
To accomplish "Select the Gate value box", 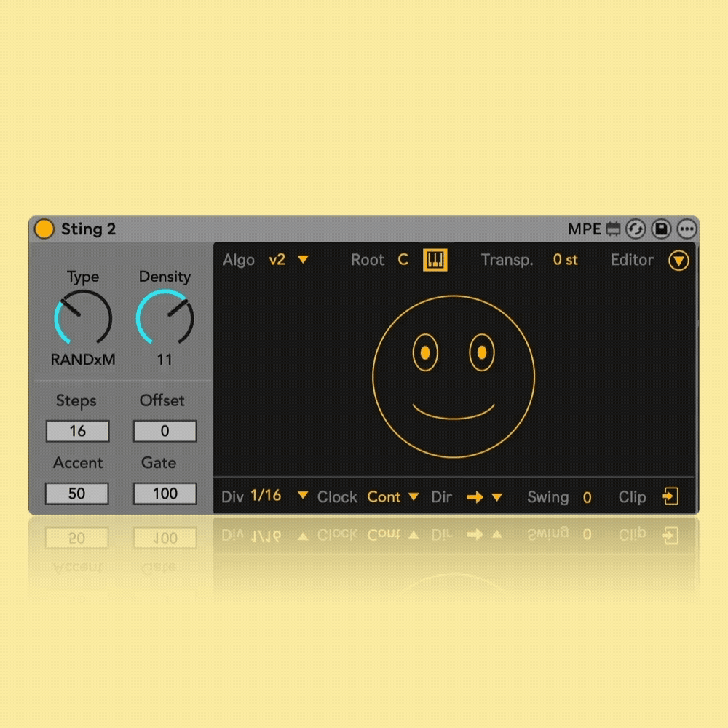I will coord(165,494).
